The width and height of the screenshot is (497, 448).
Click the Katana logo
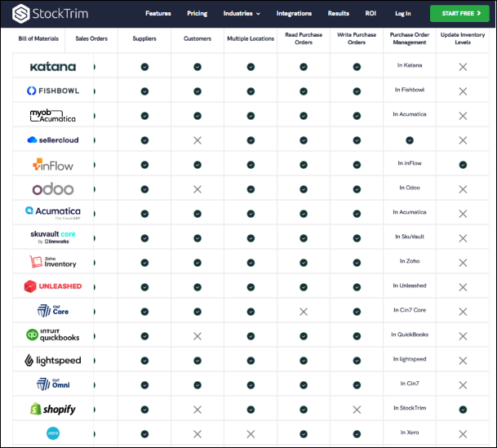[x=53, y=67]
